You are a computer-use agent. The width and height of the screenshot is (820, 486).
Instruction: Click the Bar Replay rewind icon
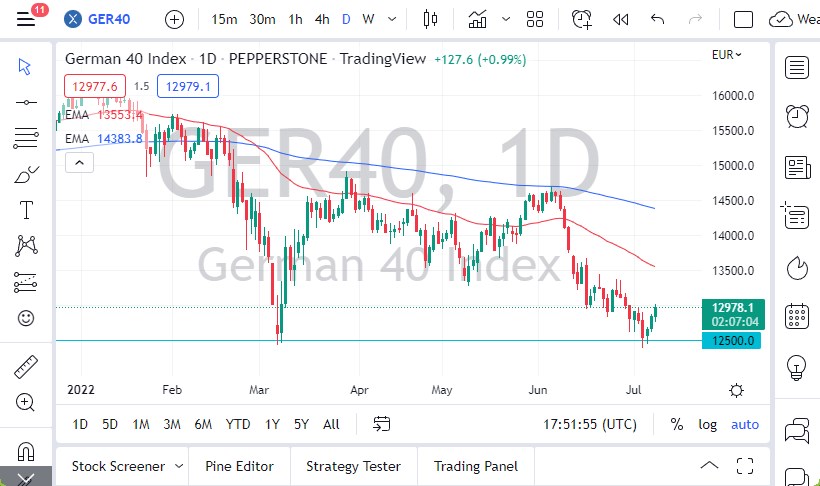[x=620, y=19]
